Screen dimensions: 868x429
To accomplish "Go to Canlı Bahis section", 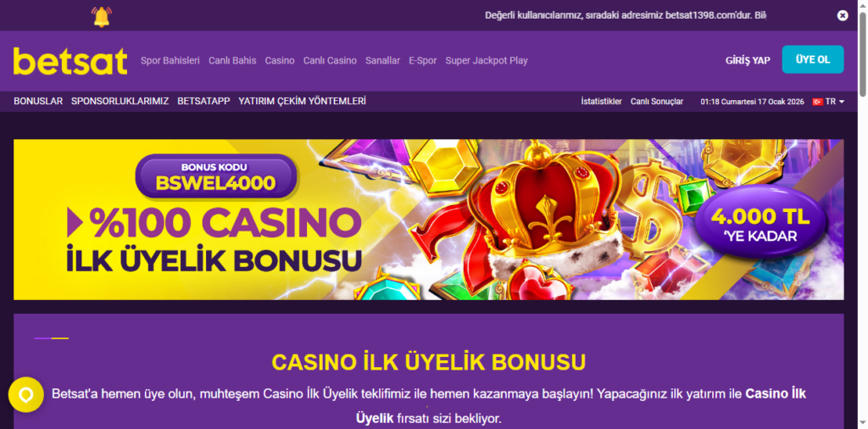I will 232,61.
